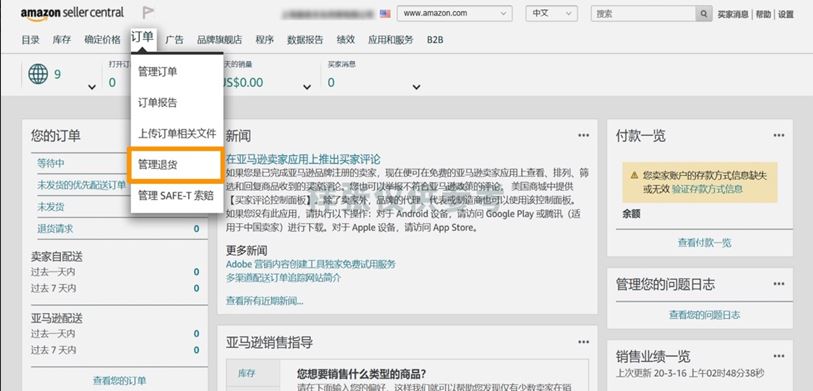
Task: Open the 未发货 orders link
Action: point(50,207)
